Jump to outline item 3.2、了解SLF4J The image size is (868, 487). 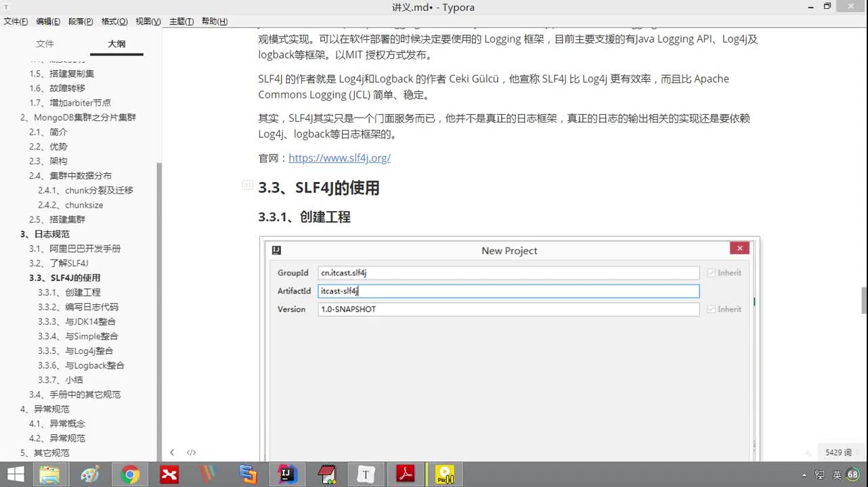58,263
